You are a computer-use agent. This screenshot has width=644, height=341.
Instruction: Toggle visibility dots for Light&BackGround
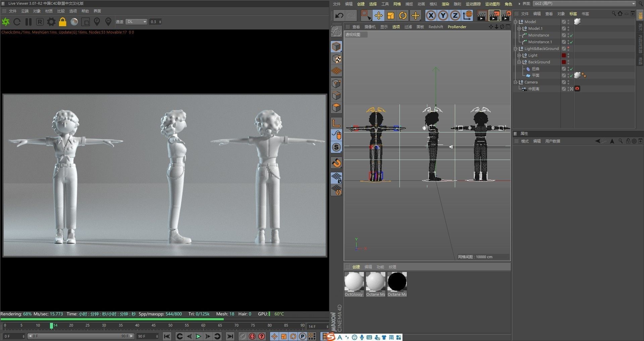(x=568, y=49)
